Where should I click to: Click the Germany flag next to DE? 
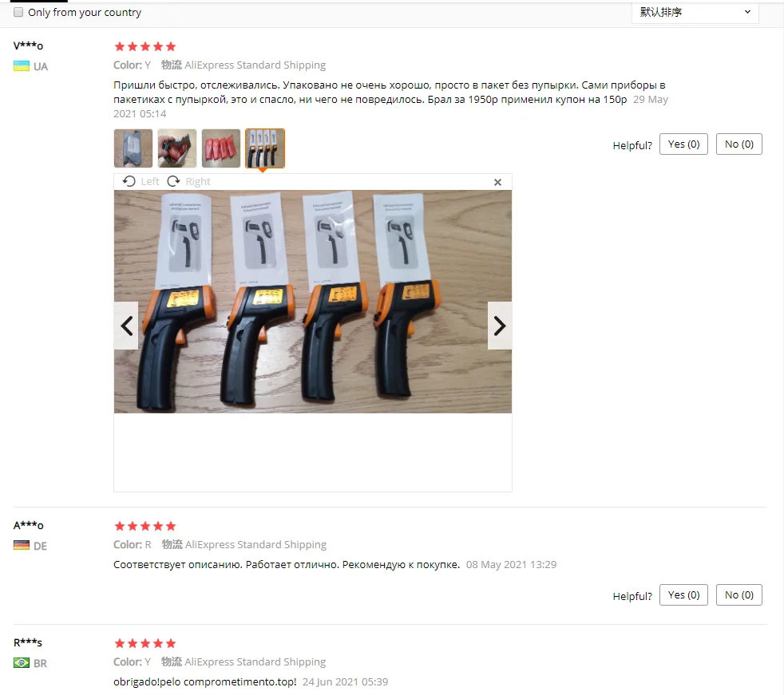tap(22, 546)
